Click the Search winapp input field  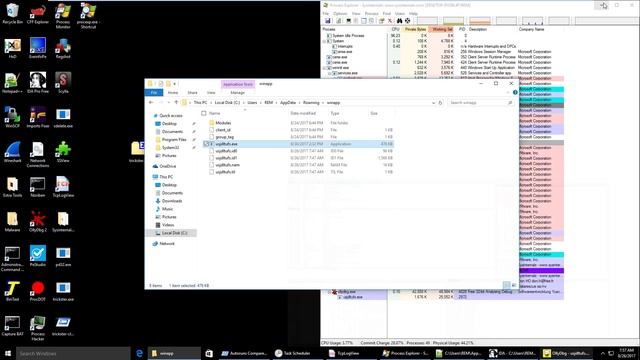coord(480,103)
